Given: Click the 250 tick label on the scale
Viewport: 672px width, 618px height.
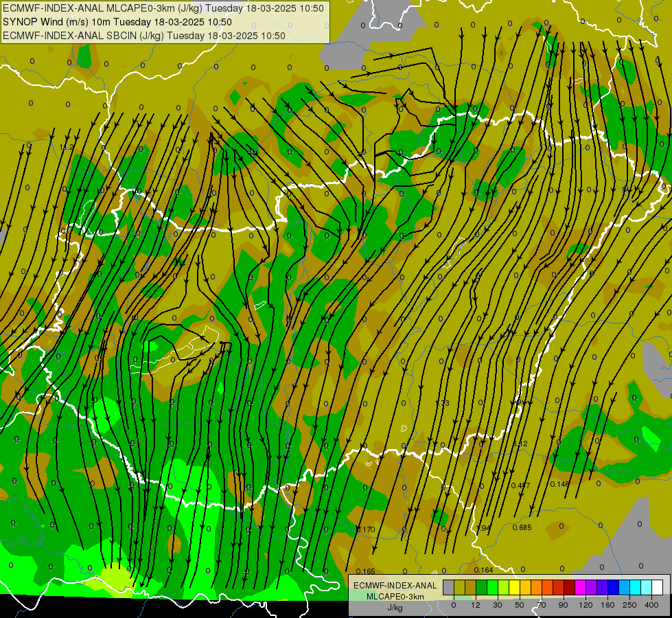Looking at the screenshot, I should tap(629, 605).
